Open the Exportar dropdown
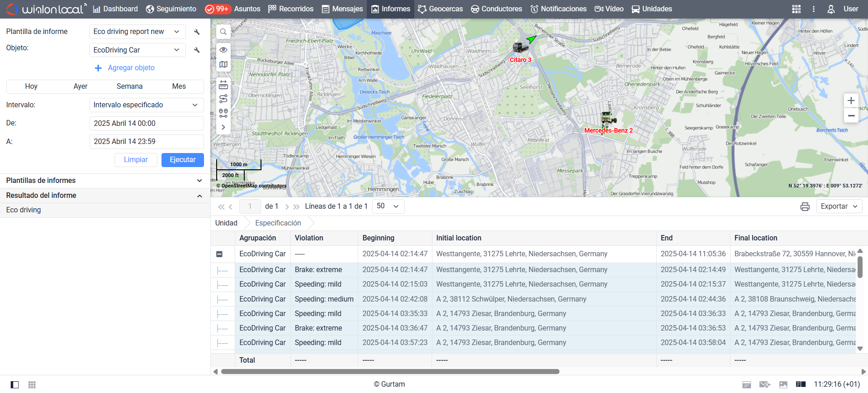This screenshot has height=393, width=868. (839, 206)
